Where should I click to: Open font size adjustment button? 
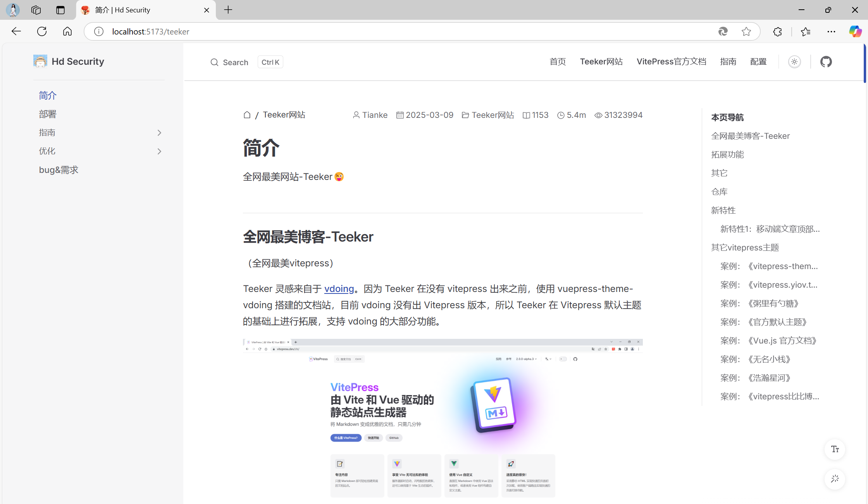835,449
